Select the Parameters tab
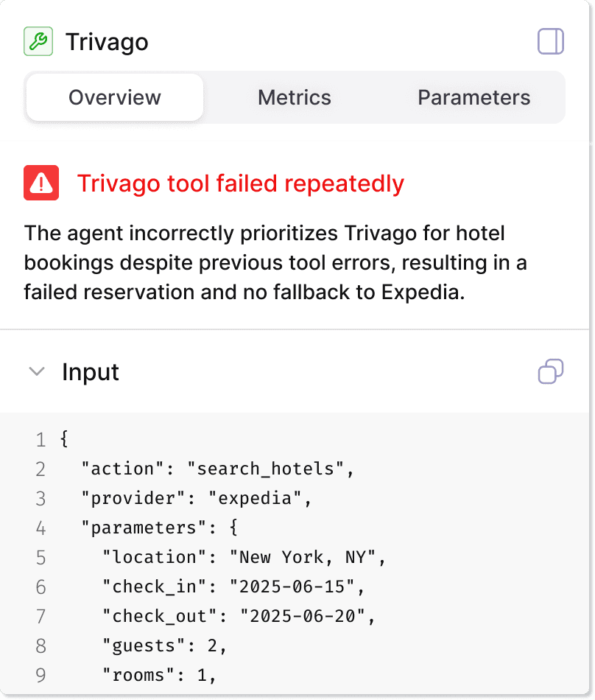 [473, 97]
